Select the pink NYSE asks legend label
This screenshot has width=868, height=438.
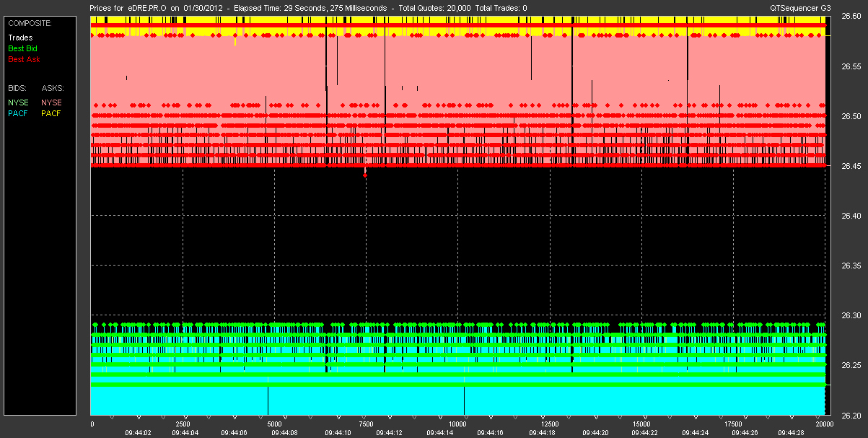pyautogui.click(x=51, y=102)
